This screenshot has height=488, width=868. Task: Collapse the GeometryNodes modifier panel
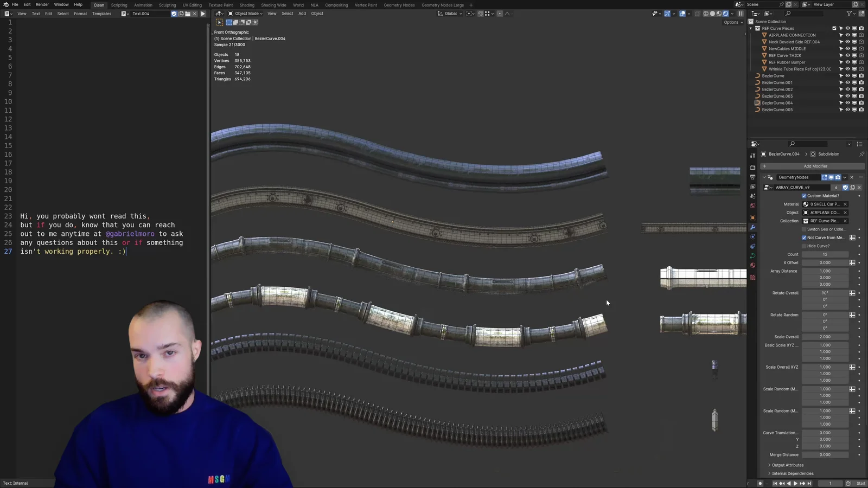tap(765, 177)
